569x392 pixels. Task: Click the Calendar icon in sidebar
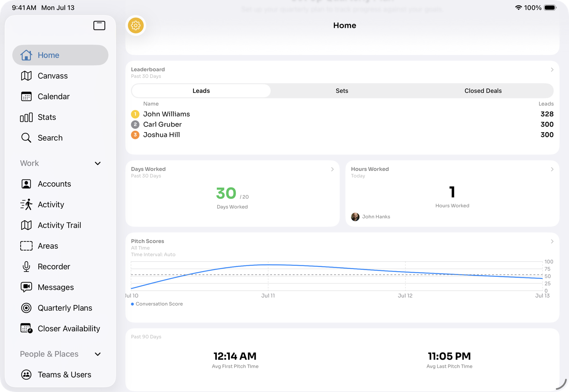pyautogui.click(x=26, y=96)
